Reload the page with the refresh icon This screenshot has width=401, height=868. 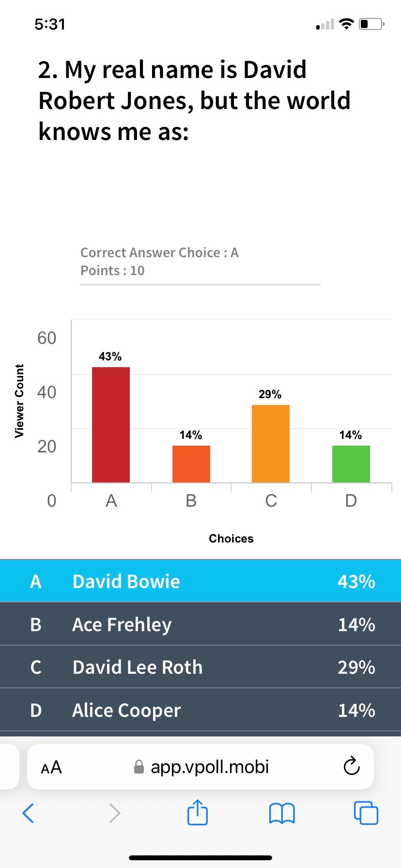(x=351, y=767)
